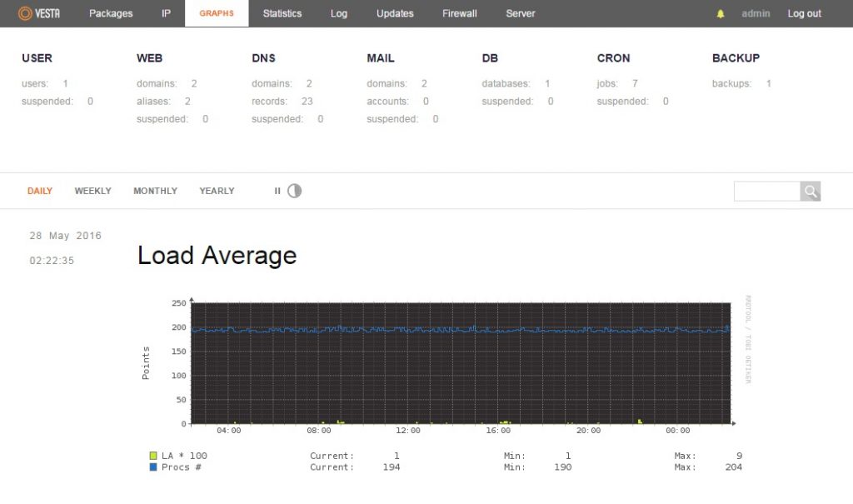Viewport: 853px width, 504px height.
Task: Switch to the Weekly graph view
Action: coord(93,191)
